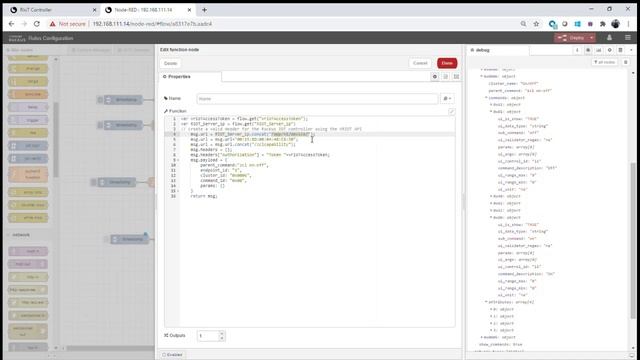This screenshot has width=640, height=360.
Task: Open the Deploy options dropdown arrow
Action: (591, 38)
